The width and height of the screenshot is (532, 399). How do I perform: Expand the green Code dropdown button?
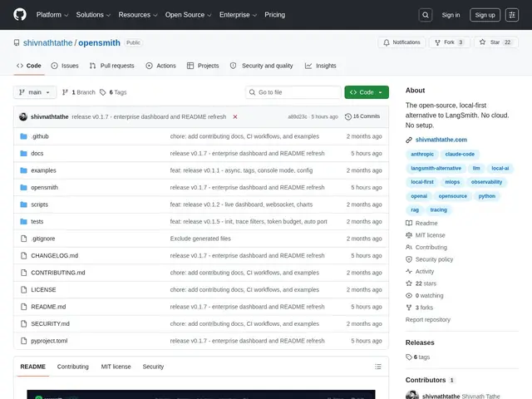coord(367,92)
